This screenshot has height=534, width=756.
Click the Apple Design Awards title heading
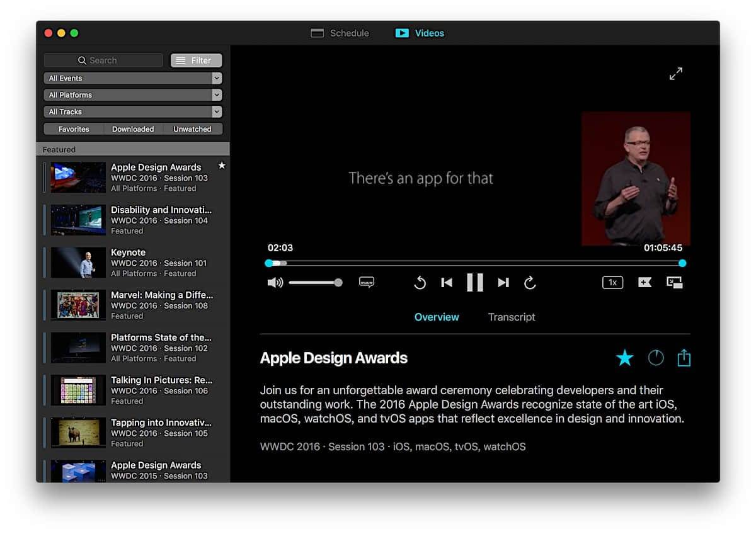(x=334, y=358)
